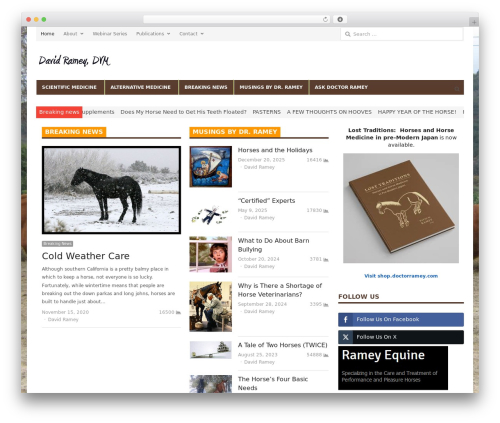Click the Search input field
500x423 pixels.
coord(402,34)
